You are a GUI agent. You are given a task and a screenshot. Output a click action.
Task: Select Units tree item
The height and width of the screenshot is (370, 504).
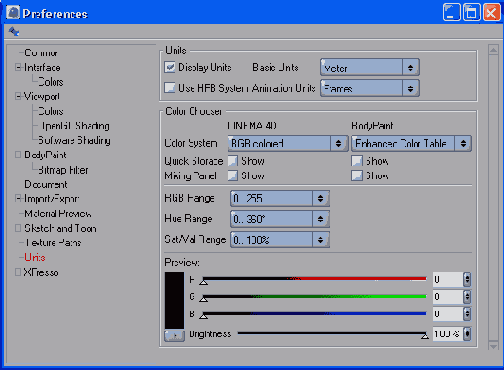pyautogui.click(x=35, y=257)
